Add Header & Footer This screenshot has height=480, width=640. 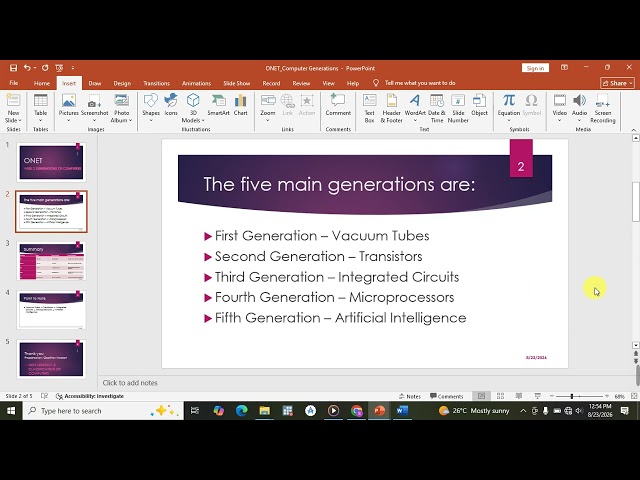click(x=391, y=109)
